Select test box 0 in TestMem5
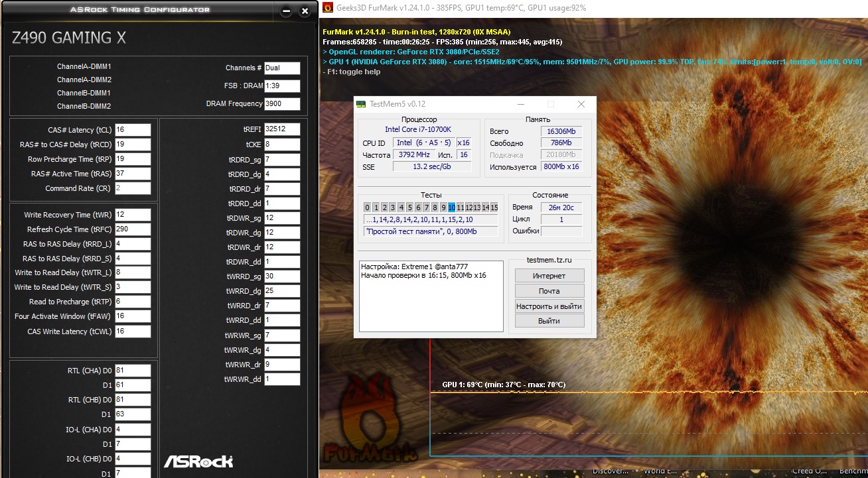The height and width of the screenshot is (478, 868). pyautogui.click(x=367, y=208)
